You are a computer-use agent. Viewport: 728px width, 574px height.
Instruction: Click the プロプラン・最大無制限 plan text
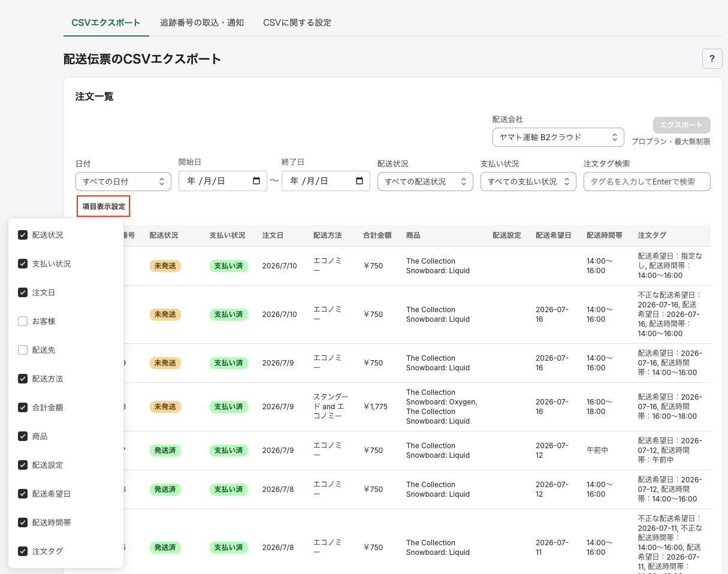(670, 142)
